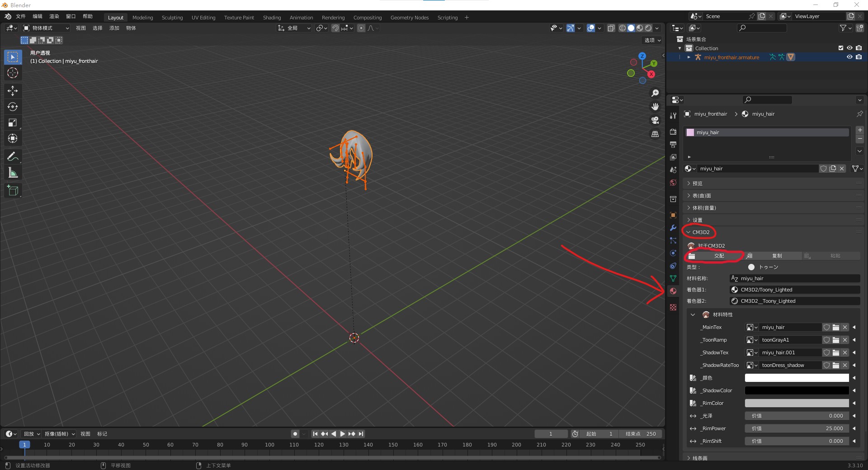Toggle auto keying record button
The height and width of the screenshot is (470, 868).
click(295, 434)
